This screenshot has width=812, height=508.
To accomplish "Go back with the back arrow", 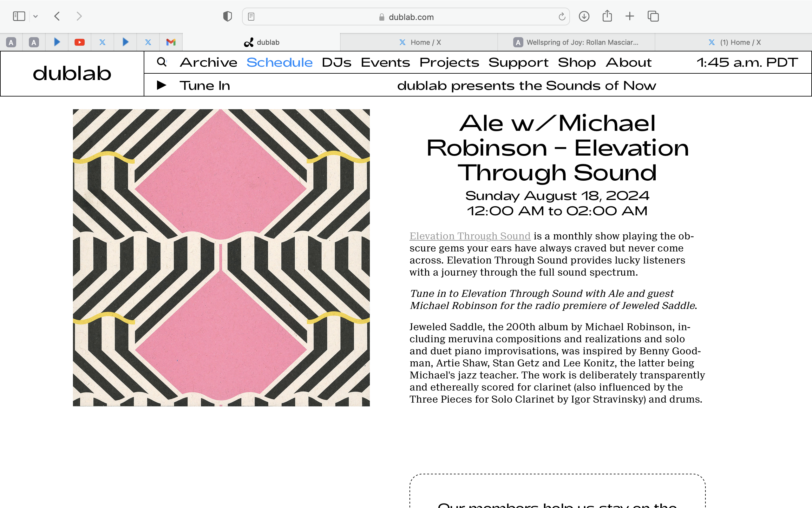I will pos(57,16).
